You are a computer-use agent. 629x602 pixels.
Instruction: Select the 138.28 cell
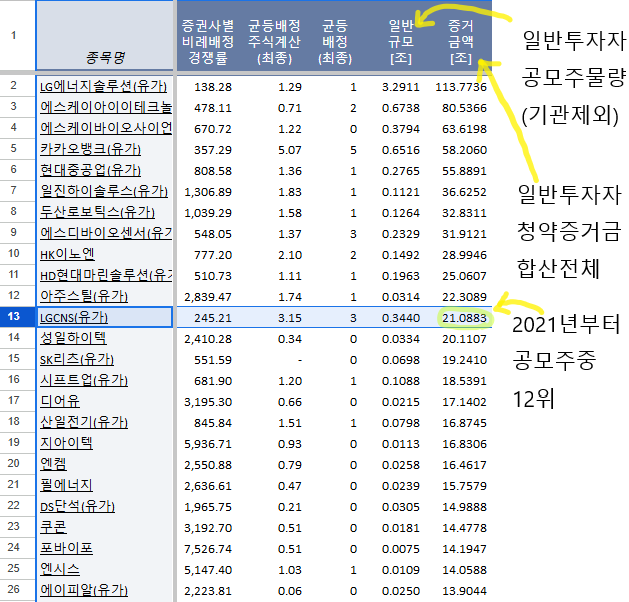tap(213, 87)
